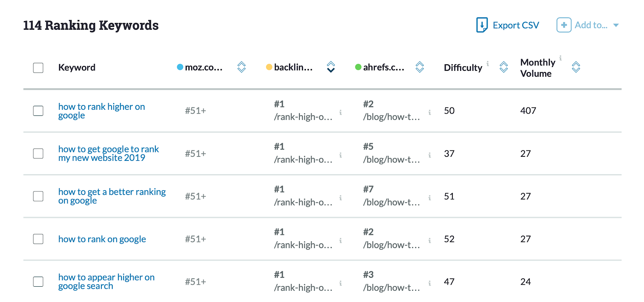Screen dimensions: 644x302
Task: Check the 'how to rank higher on google' row
Action: [38, 111]
